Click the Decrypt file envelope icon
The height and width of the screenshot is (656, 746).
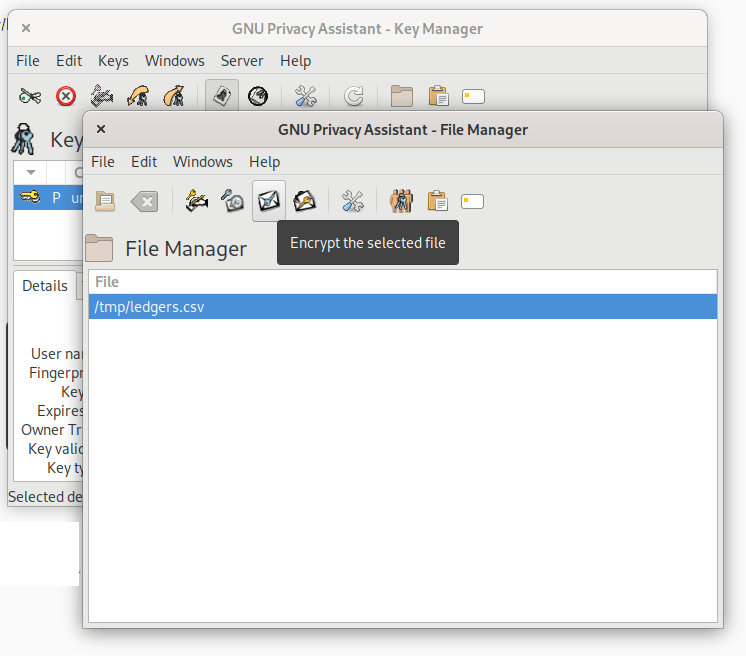pyautogui.click(x=304, y=201)
